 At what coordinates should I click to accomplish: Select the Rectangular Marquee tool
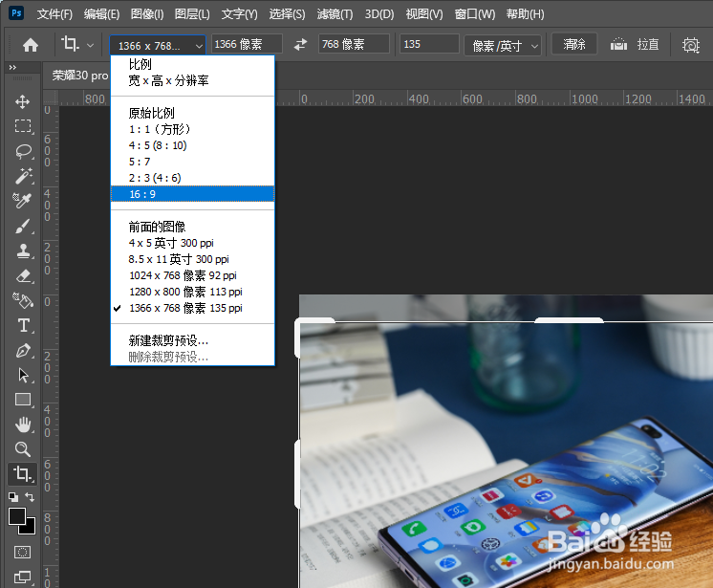[23, 126]
